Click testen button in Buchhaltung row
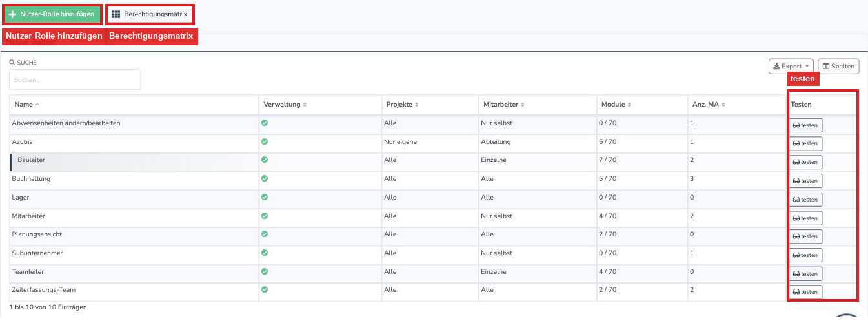 pos(805,181)
